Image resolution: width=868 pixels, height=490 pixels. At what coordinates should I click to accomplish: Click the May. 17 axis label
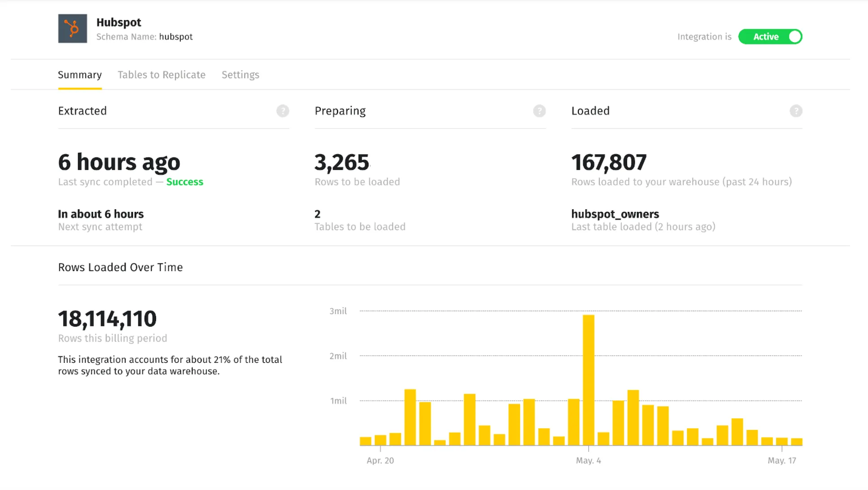click(781, 460)
